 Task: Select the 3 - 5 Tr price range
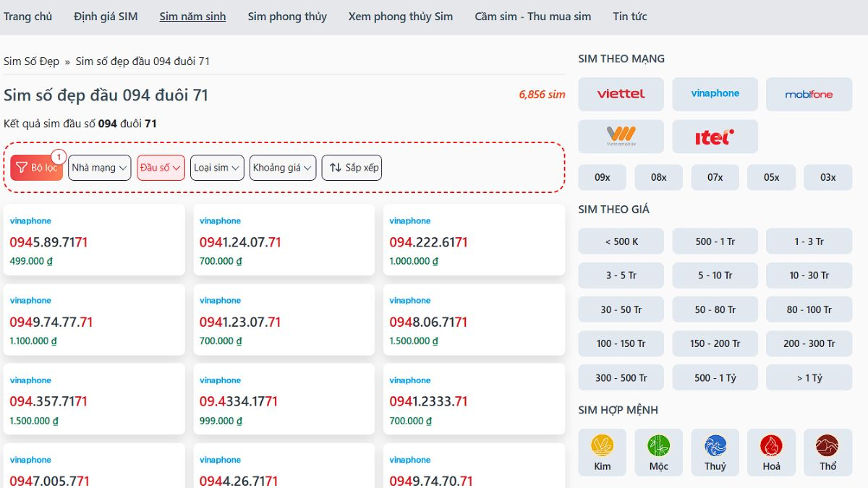621,275
